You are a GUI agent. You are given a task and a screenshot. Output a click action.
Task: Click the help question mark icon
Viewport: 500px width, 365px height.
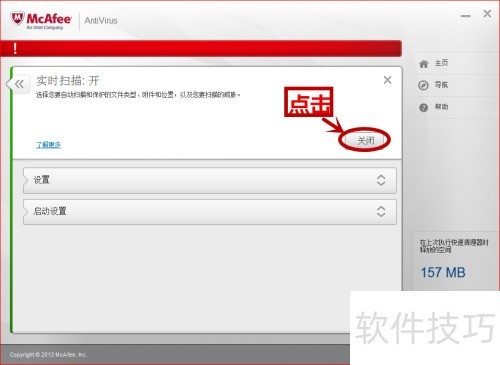(x=423, y=108)
